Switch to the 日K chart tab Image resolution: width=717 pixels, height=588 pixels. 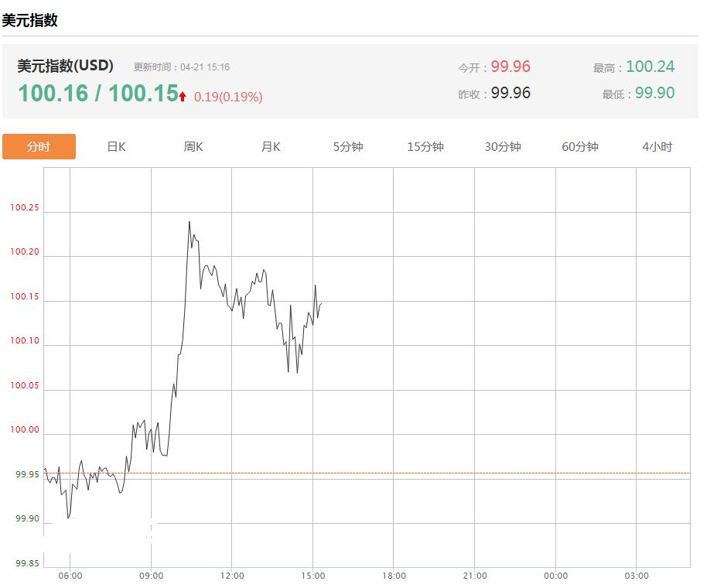[116, 147]
